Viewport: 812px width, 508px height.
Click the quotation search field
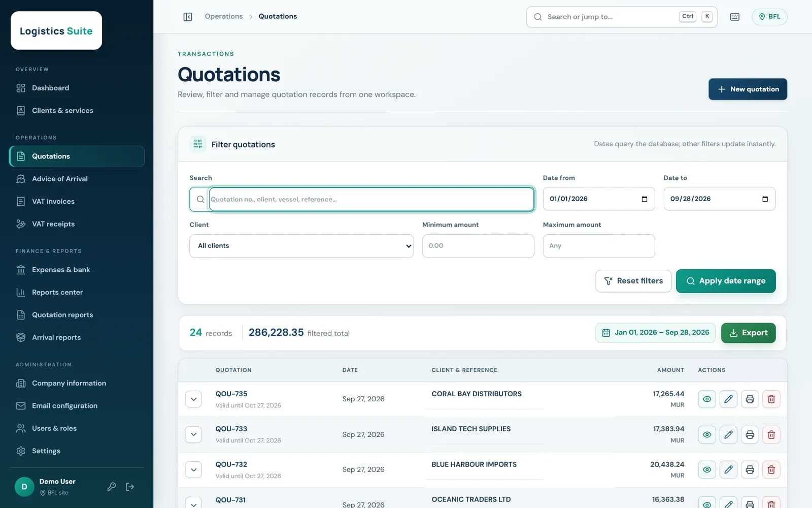pos(371,199)
